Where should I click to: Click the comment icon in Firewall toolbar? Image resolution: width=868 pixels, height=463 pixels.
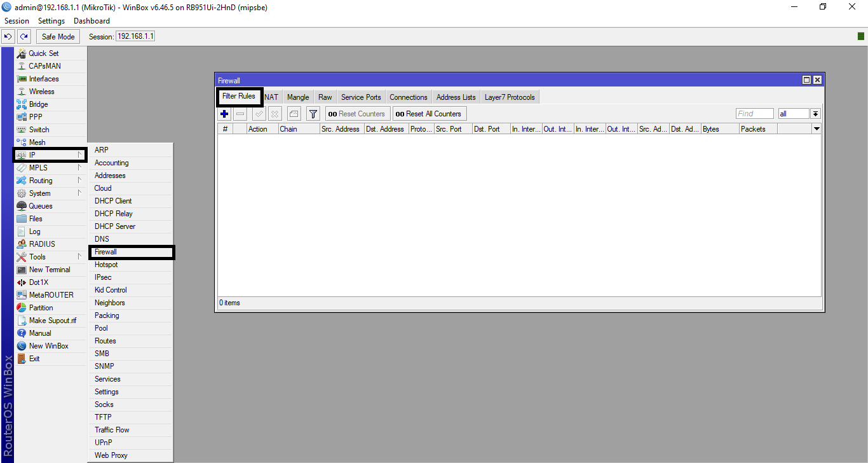click(x=294, y=114)
